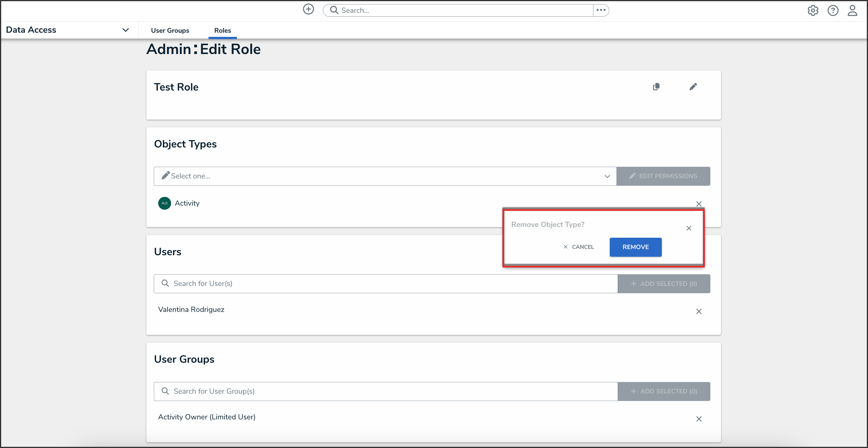The width and height of the screenshot is (868, 448).
Task: Click the plus create icon
Action: tap(308, 9)
